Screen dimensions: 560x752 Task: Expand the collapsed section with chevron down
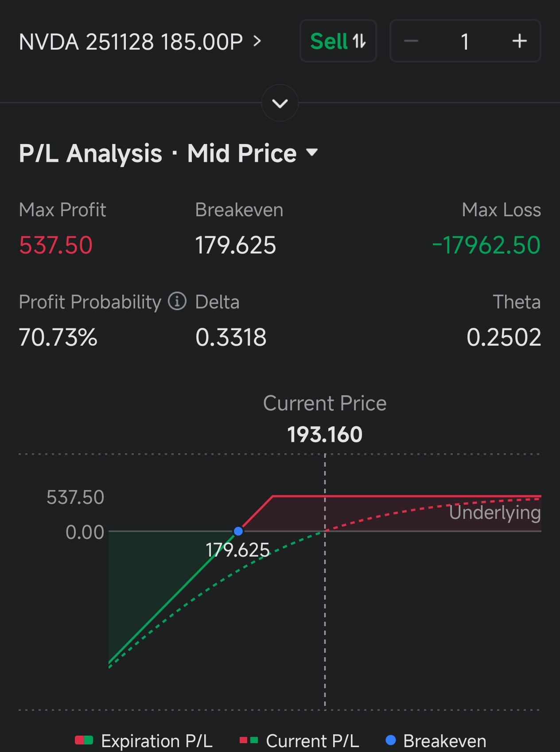tap(280, 103)
